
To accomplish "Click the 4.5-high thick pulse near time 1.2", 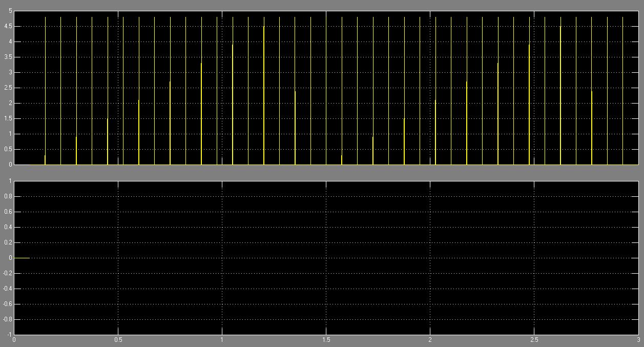I will (264, 97).
